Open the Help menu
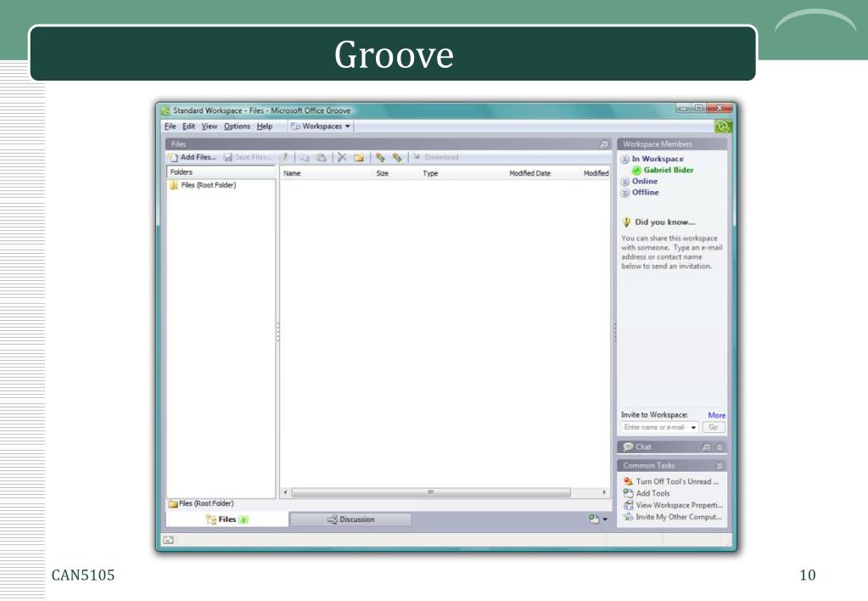 click(x=265, y=126)
